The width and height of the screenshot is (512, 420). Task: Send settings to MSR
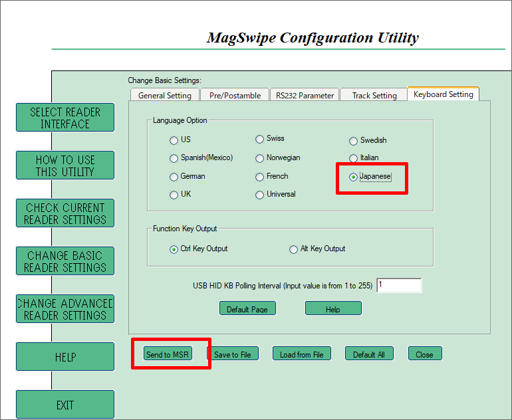pyautogui.click(x=168, y=354)
